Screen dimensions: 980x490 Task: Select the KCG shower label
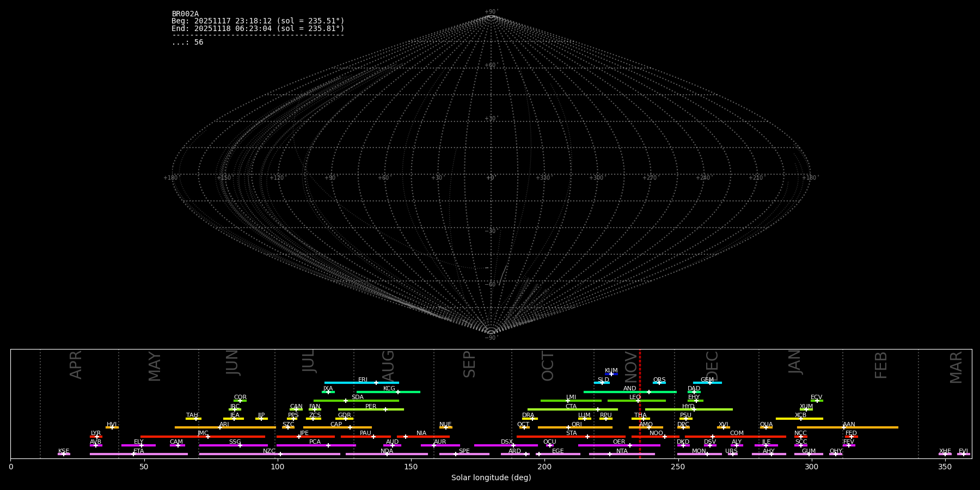click(x=389, y=389)
